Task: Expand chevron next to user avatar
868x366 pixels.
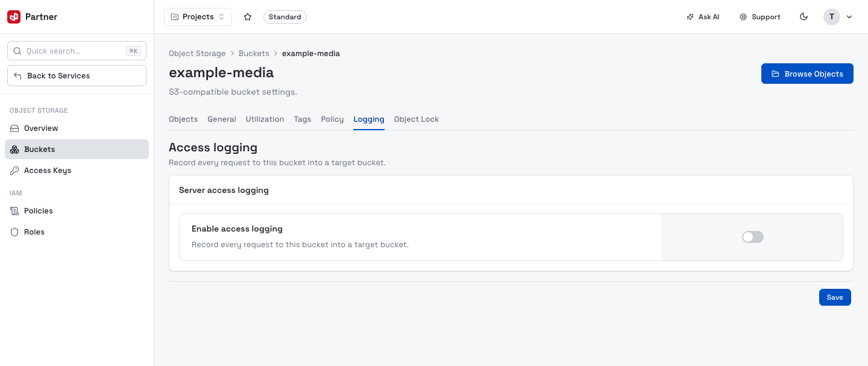Action: pyautogui.click(x=849, y=17)
